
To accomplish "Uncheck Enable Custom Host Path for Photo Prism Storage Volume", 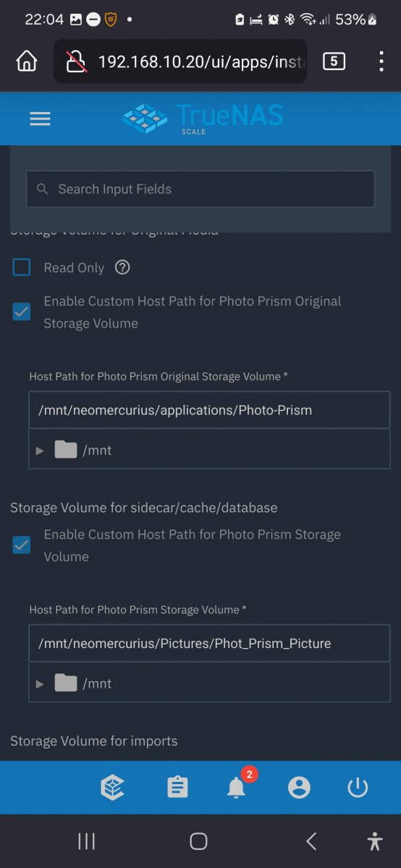I will click(22, 545).
